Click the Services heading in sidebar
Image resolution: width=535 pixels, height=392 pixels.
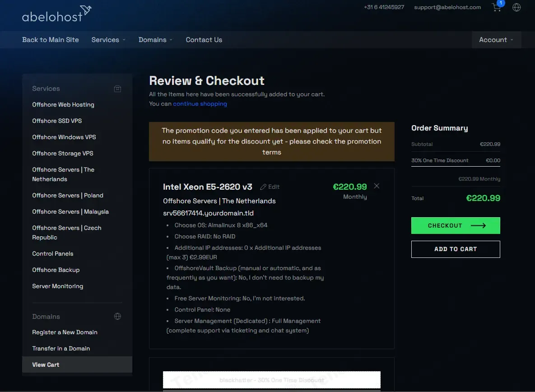click(x=46, y=89)
